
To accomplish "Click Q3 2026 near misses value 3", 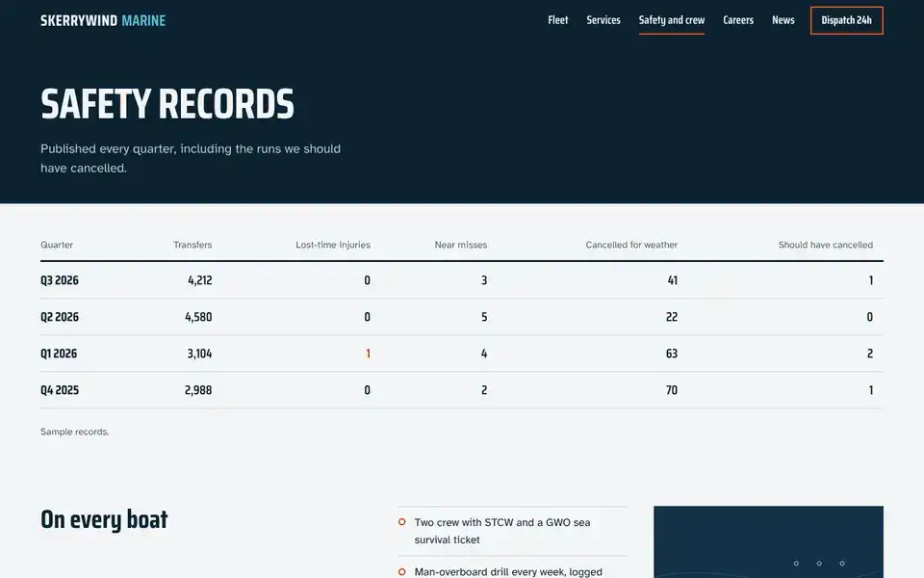I will tap(484, 280).
